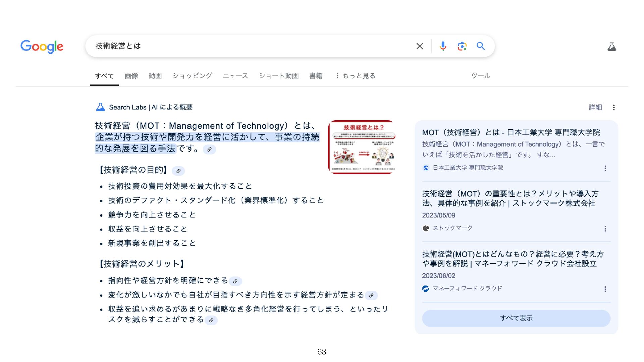Click the Google logo
Image resolution: width=644 pixels, height=362 pixels.
(x=42, y=47)
